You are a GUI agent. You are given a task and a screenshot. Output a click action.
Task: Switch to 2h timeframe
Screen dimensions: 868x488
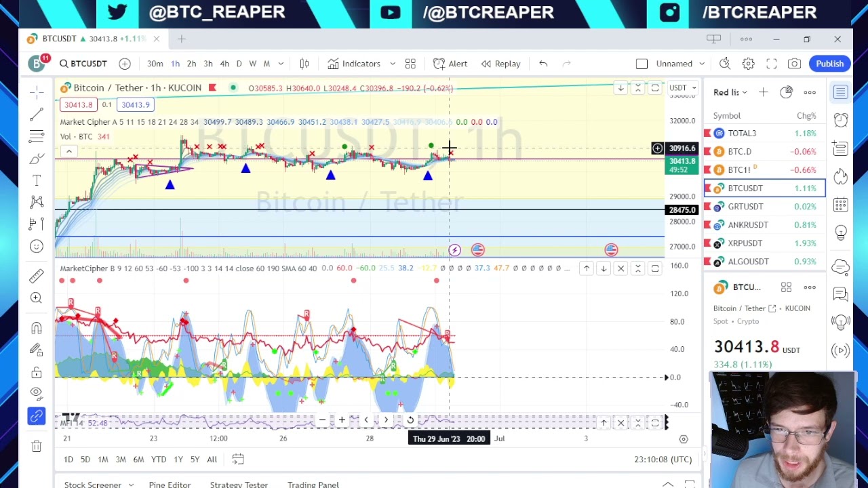click(191, 64)
